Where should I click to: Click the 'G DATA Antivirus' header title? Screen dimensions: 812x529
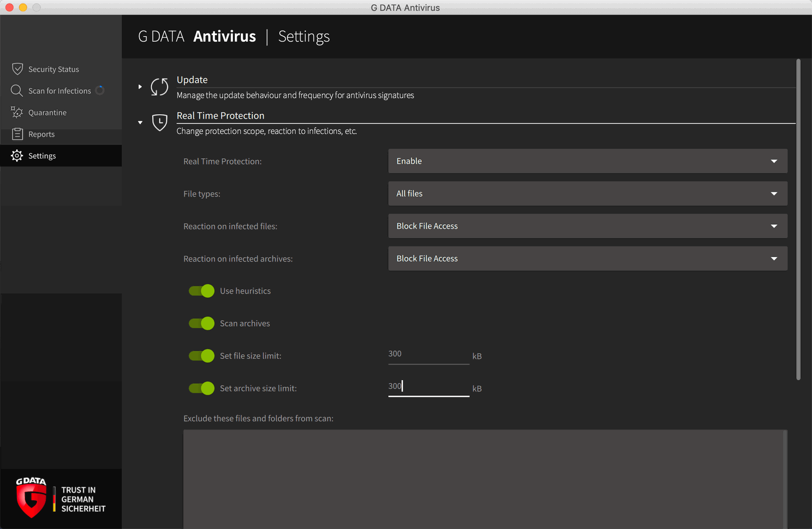click(197, 36)
